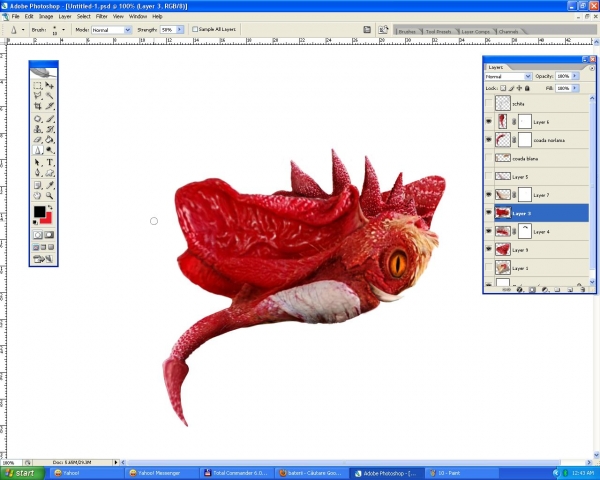Hide Layer 7 with eye icon
Screen dimensions: 600x480
point(489,194)
